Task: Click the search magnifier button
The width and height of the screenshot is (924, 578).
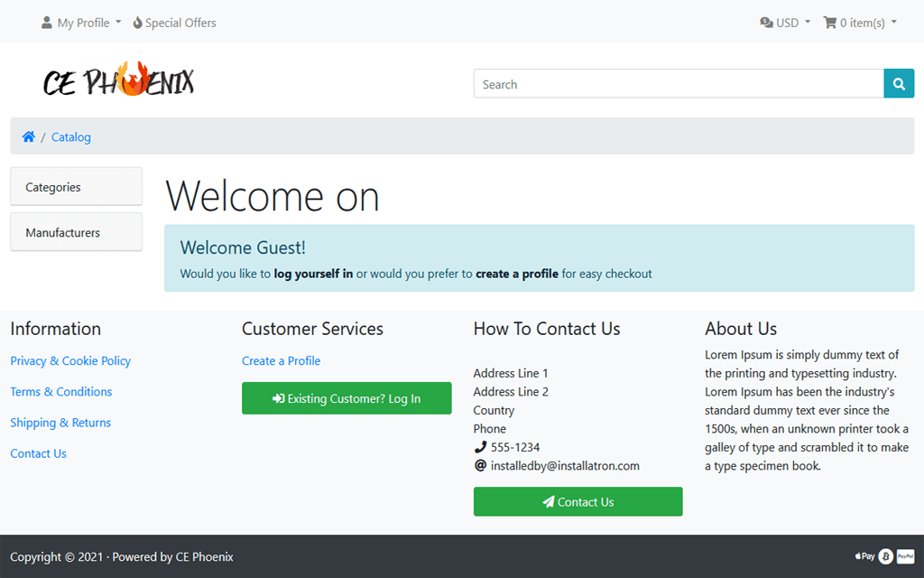Action: point(899,84)
